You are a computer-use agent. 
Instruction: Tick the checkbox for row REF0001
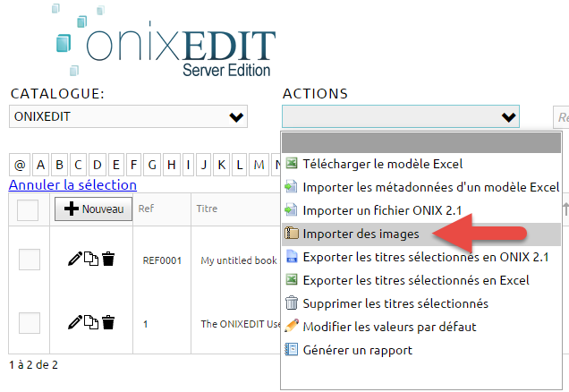pos(30,260)
